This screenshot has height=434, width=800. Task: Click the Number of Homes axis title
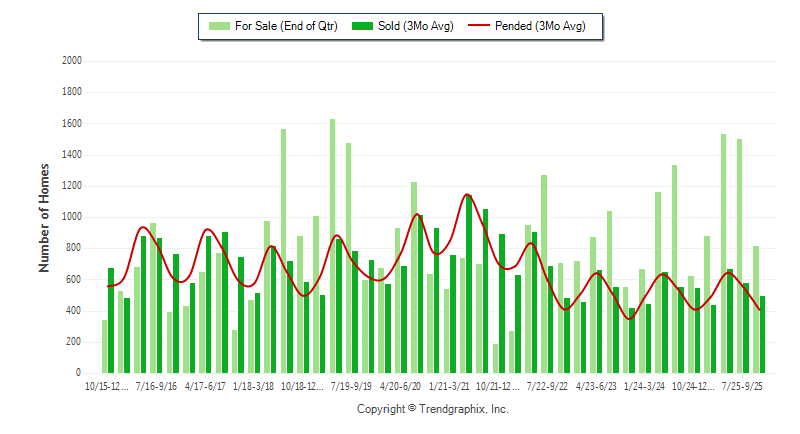44,217
